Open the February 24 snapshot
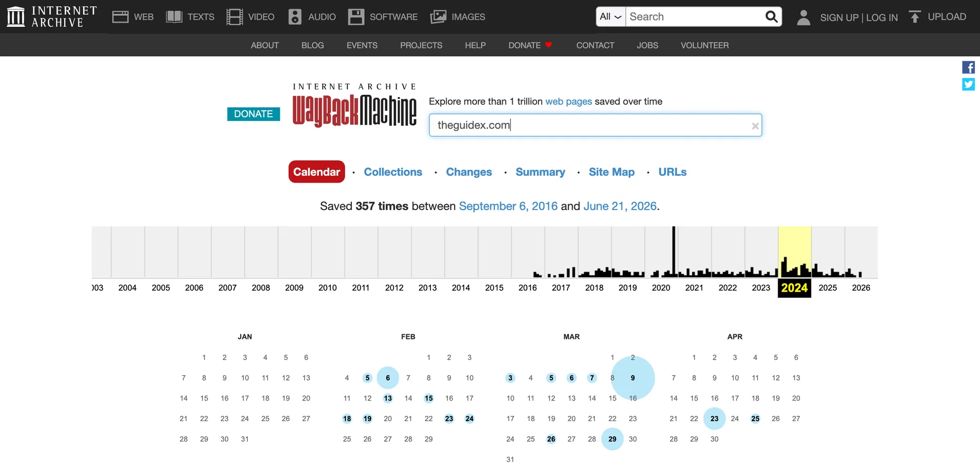The height and width of the screenshot is (469, 980). point(469,419)
